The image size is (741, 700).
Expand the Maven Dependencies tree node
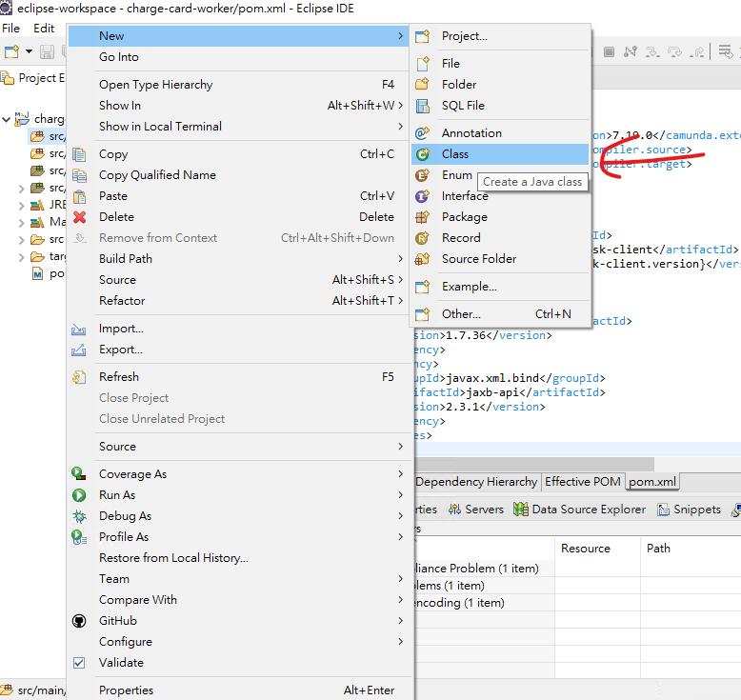point(21,223)
